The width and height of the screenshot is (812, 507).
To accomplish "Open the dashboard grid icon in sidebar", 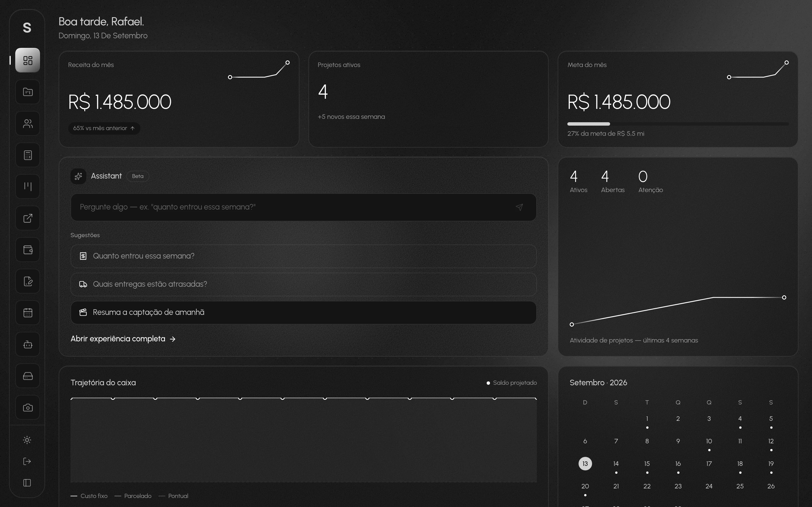I will (x=28, y=60).
